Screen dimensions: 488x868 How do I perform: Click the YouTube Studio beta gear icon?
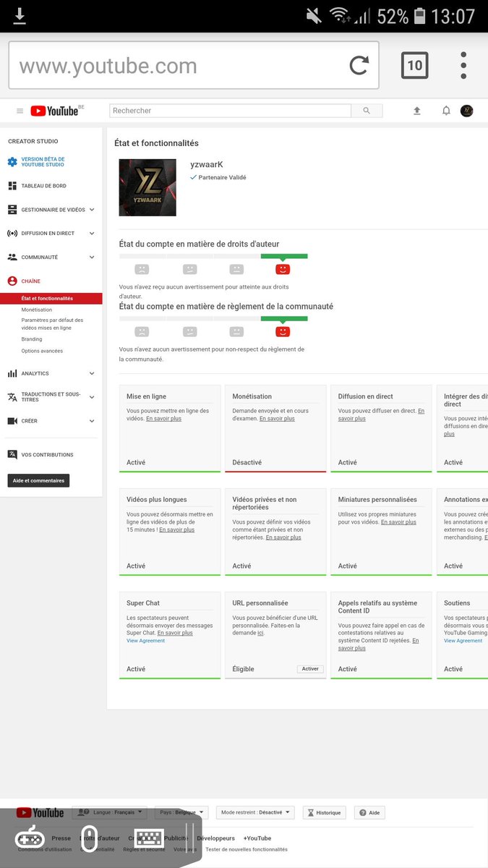12,162
